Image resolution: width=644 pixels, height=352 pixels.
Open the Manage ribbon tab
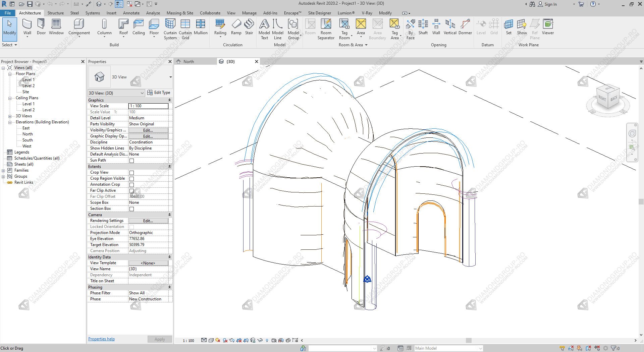click(249, 13)
